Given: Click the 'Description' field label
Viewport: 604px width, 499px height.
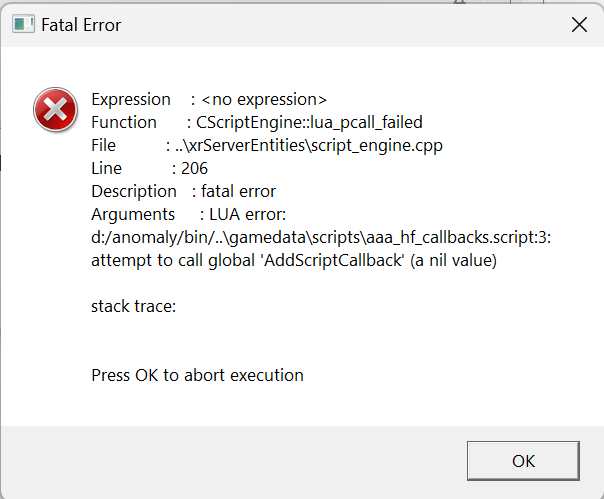Looking at the screenshot, I should [131, 191].
